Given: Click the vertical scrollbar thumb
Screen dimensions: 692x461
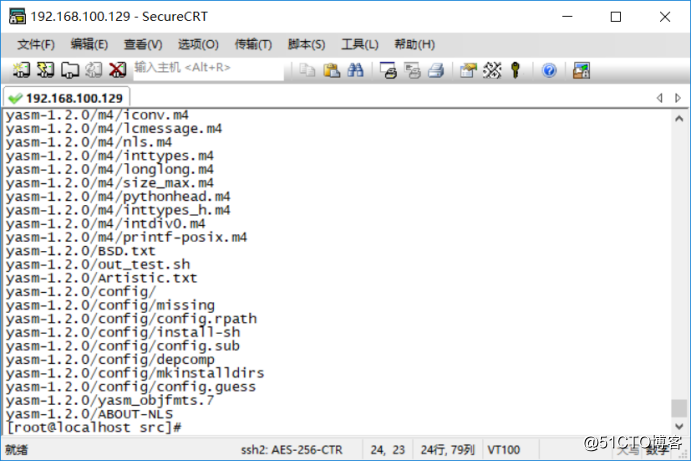Looking at the screenshot, I should [x=679, y=408].
